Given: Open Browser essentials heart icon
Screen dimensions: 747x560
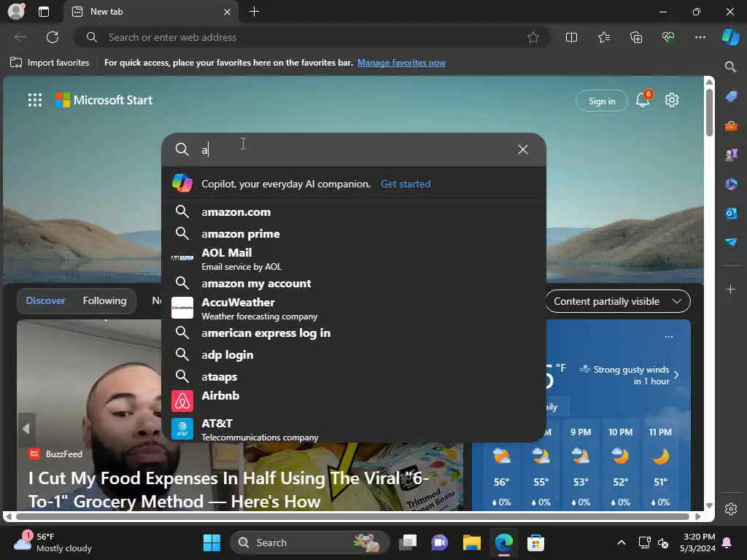Looking at the screenshot, I should click(668, 37).
